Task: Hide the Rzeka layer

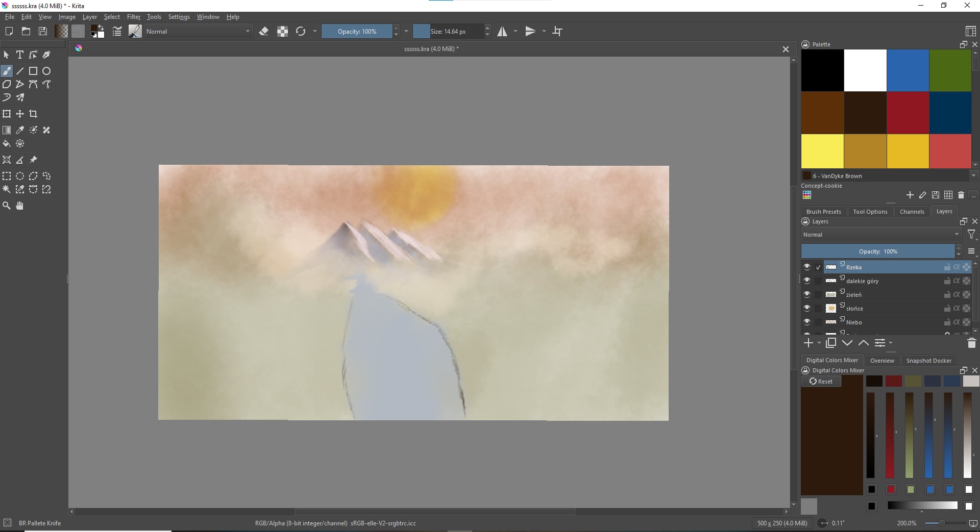Action: click(x=806, y=267)
